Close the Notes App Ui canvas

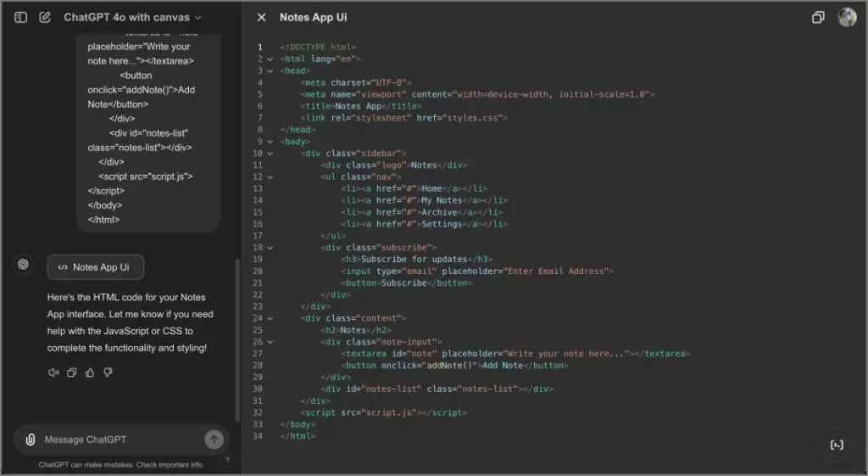pyautogui.click(x=261, y=17)
